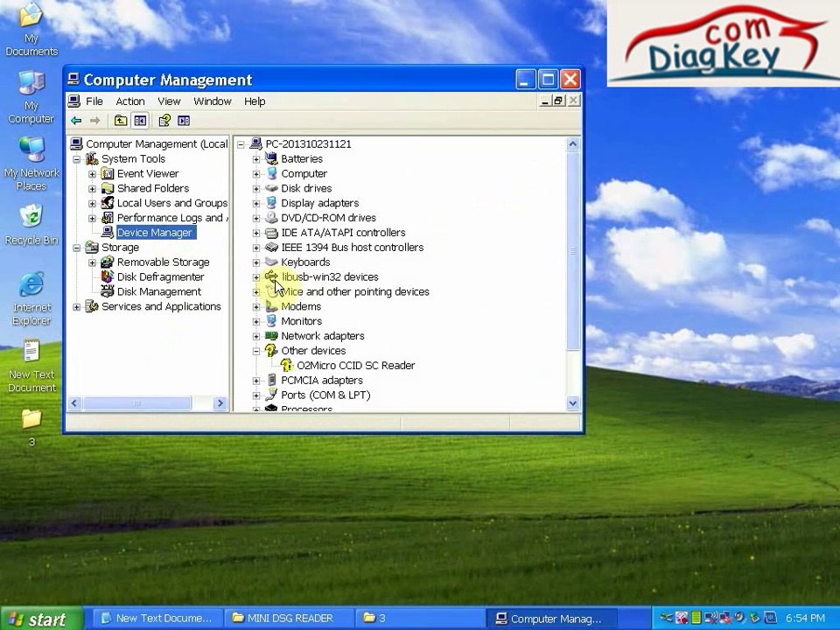Select Mice and other pointing devices
Viewport: 840px width, 630px height.
(x=354, y=292)
